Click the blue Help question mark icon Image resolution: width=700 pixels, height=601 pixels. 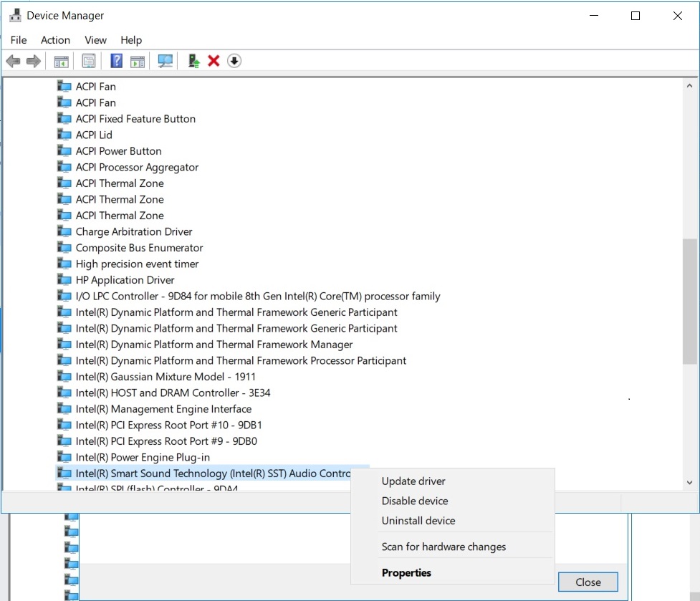point(117,61)
